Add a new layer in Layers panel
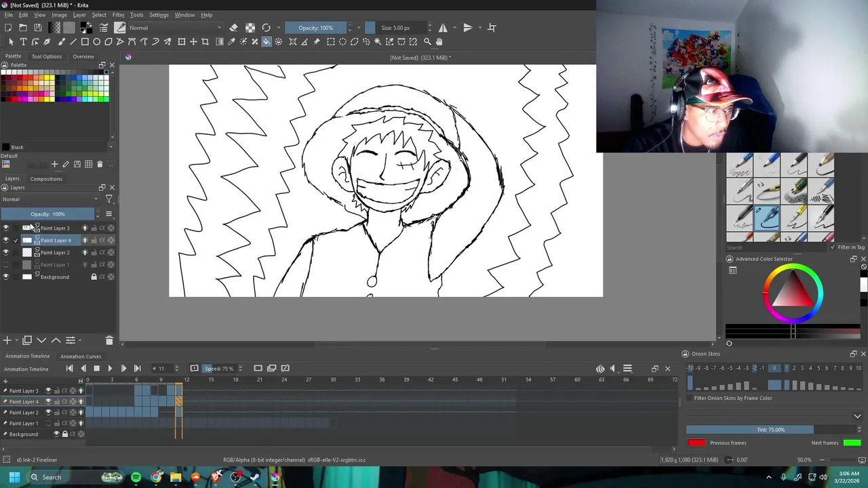This screenshot has width=868, height=488. pyautogui.click(x=7, y=340)
